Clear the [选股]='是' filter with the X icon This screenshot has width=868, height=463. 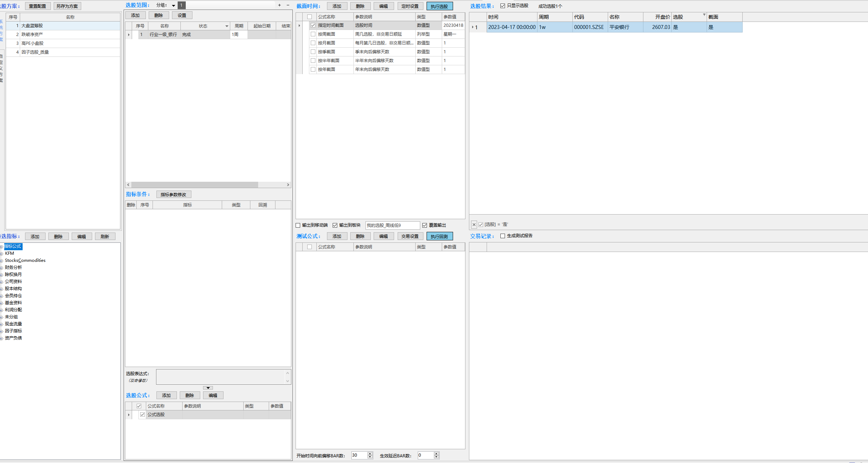coord(474,224)
